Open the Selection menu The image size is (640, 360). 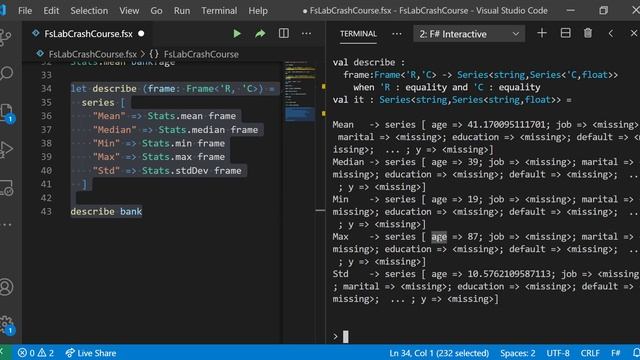tap(89, 11)
